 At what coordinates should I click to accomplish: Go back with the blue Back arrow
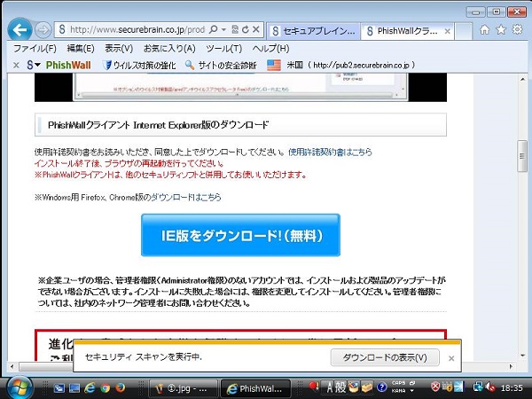pos(20,30)
